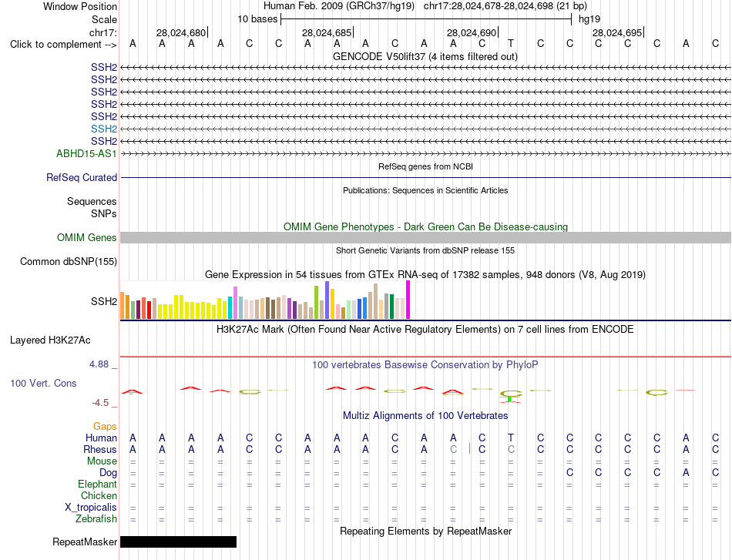The width and height of the screenshot is (732, 560).
Task: Click the 10 bases scale bar
Action: [x=426, y=19]
